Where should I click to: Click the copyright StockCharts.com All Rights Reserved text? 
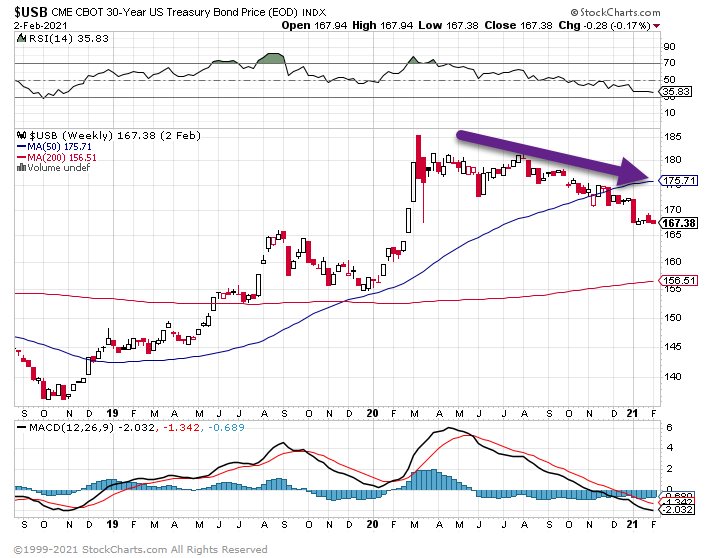click(141, 549)
